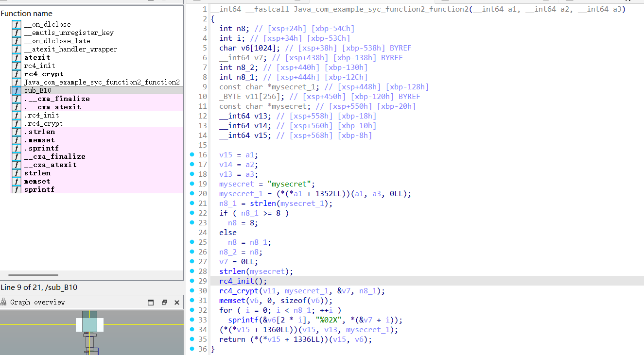Viewport: 644px width, 355px height.
Task: Click the function list horizontal scrollbar thumb
Action: coord(34,275)
